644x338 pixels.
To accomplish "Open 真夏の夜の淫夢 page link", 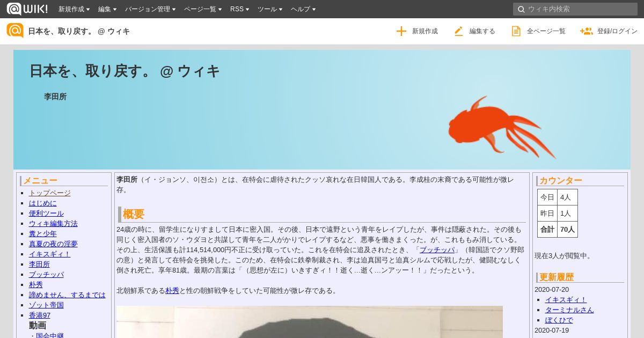I will [53, 244].
